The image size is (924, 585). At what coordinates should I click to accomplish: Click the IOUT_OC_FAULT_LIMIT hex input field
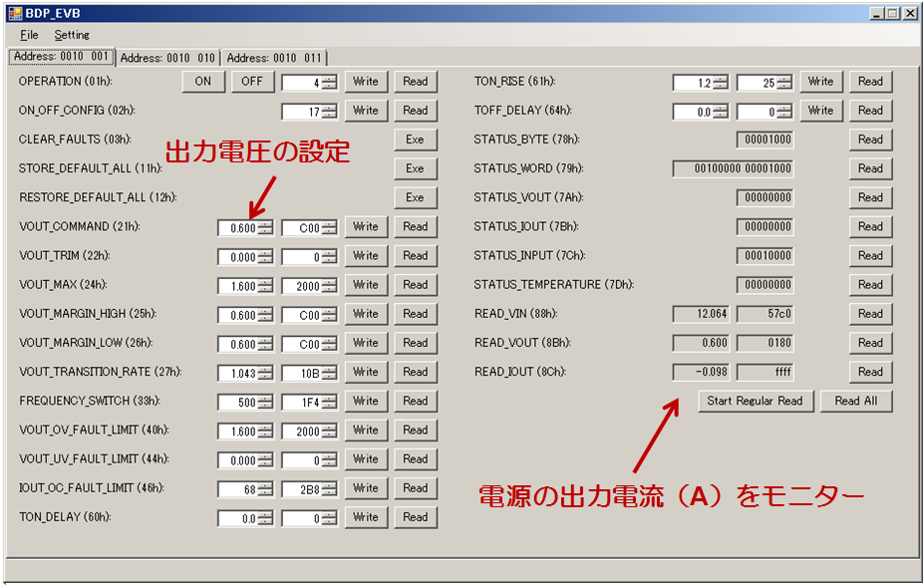coord(302,488)
